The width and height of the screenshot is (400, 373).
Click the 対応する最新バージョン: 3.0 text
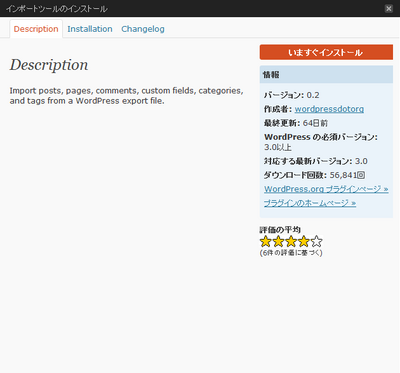(x=315, y=161)
